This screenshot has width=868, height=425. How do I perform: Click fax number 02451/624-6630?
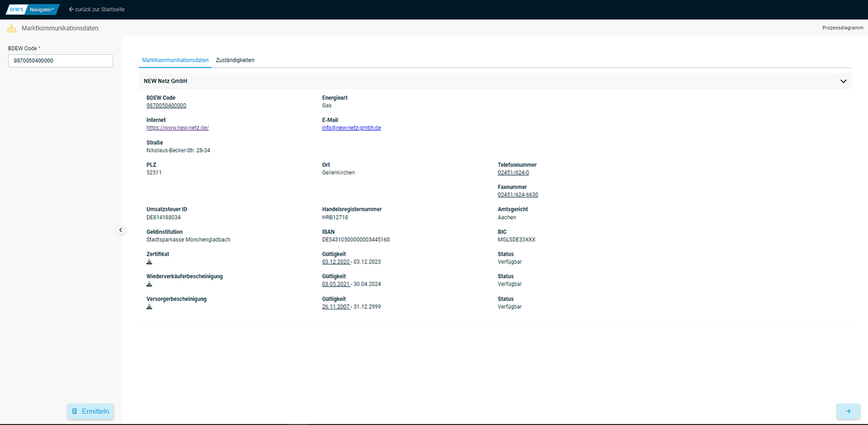point(518,195)
